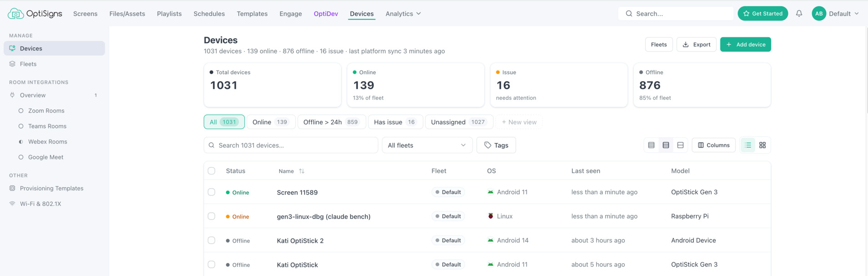The width and height of the screenshot is (868, 276).
Task: Click the top Search... field
Action: click(675, 14)
